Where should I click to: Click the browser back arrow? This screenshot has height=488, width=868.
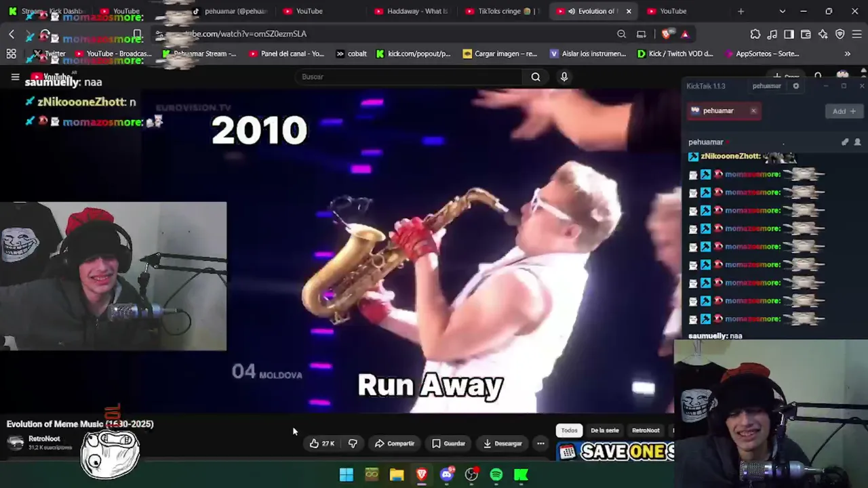[12, 34]
